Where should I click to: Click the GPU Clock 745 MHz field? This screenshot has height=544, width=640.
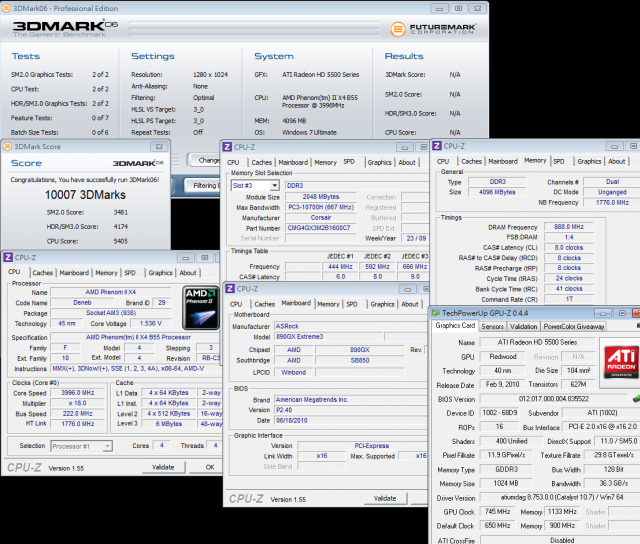point(497,512)
